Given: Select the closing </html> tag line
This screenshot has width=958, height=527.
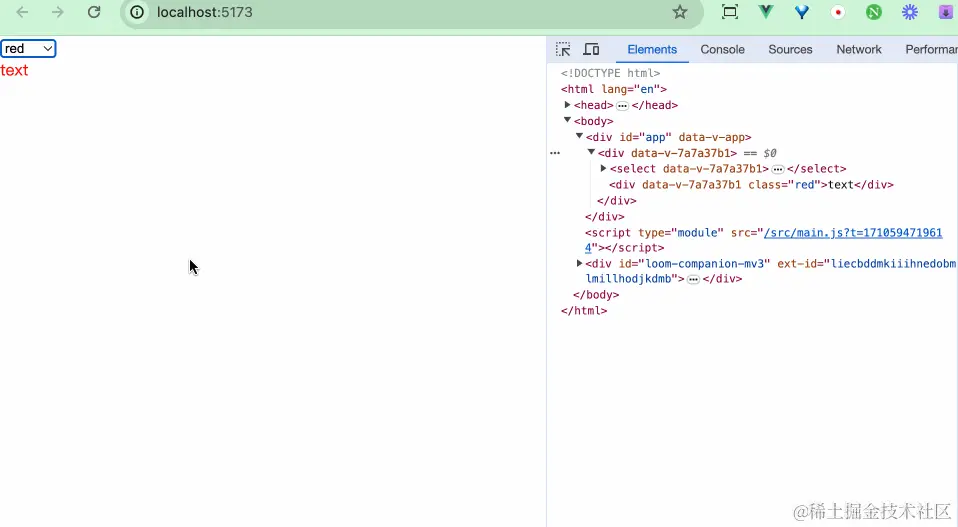Looking at the screenshot, I should click(584, 311).
